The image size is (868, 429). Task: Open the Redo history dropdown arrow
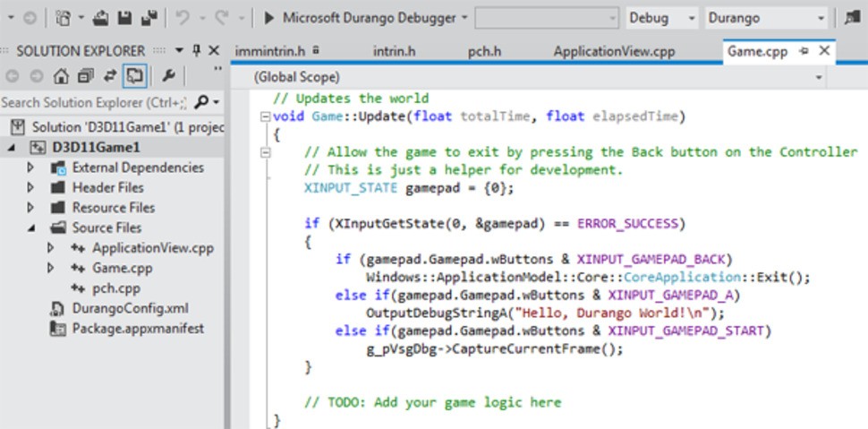(x=241, y=18)
